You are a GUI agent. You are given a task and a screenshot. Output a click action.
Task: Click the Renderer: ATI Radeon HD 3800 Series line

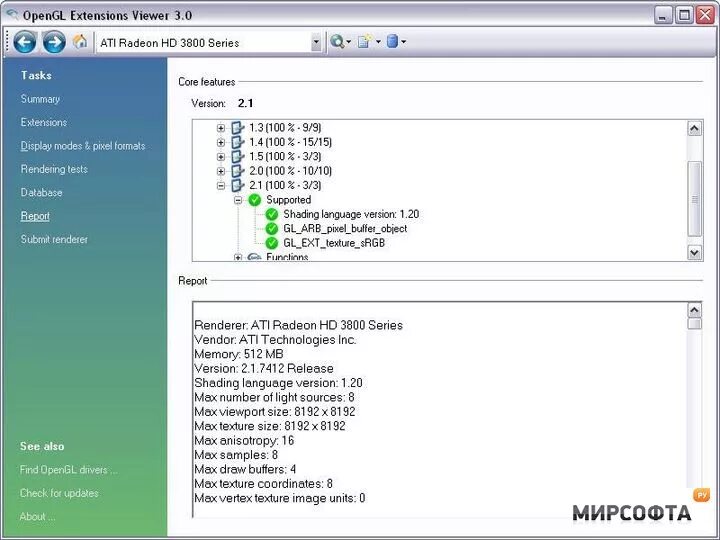coord(298,325)
